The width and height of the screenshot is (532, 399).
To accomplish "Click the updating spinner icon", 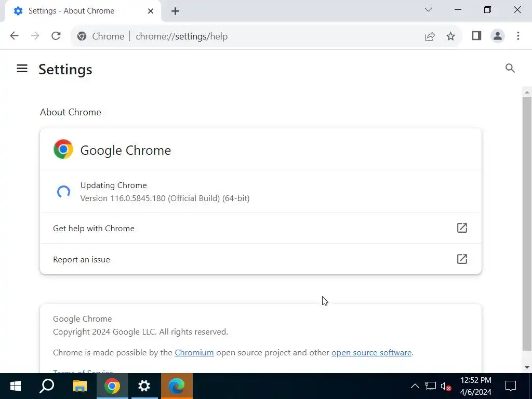I will (63, 192).
